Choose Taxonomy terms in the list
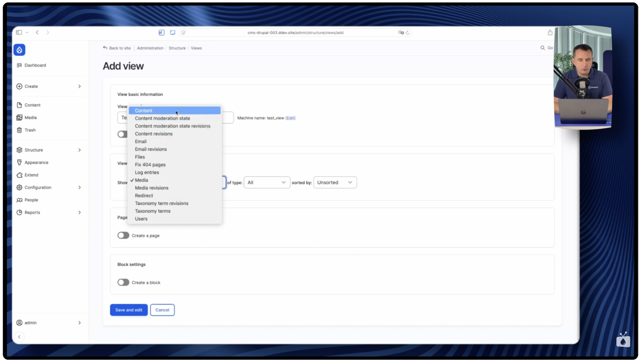 click(153, 211)
